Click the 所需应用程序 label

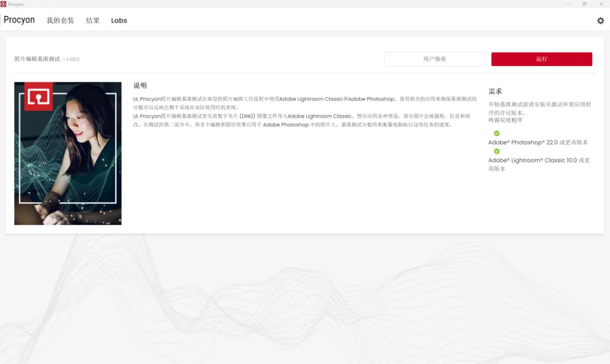point(505,120)
